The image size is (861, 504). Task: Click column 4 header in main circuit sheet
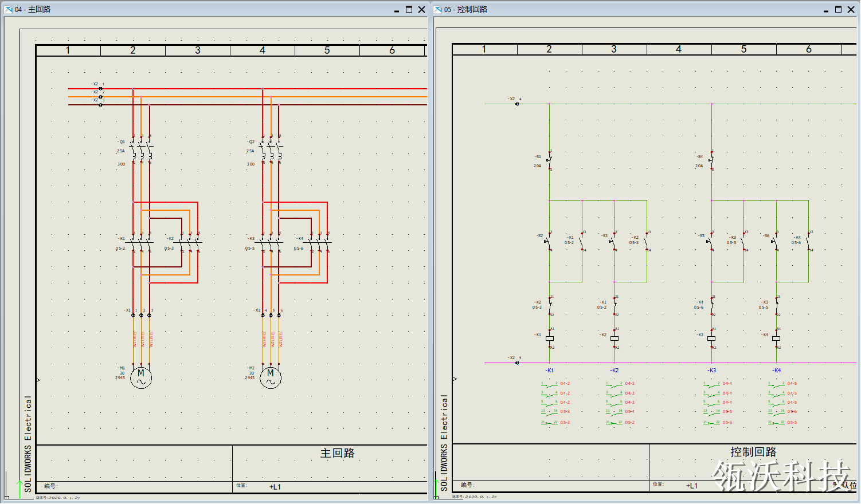point(262,50)
